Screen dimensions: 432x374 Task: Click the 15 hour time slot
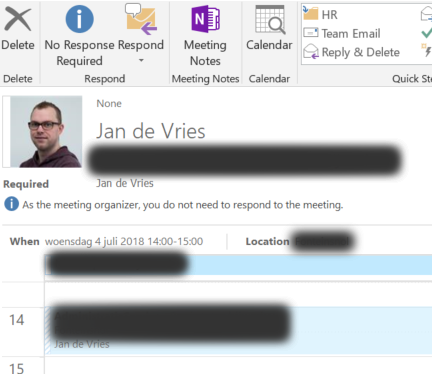tap(16, 369)
